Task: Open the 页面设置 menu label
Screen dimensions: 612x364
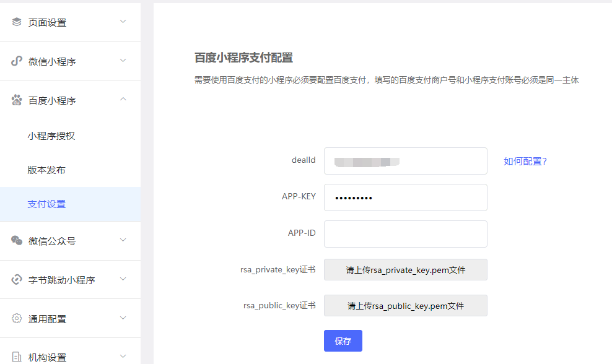Action: 47,23
